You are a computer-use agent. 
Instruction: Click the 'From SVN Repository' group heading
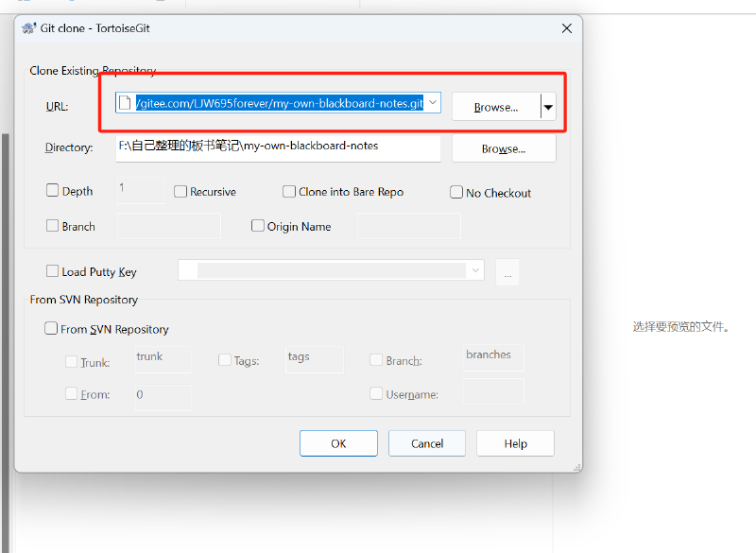pyautogui.click(x=84, y=300)
